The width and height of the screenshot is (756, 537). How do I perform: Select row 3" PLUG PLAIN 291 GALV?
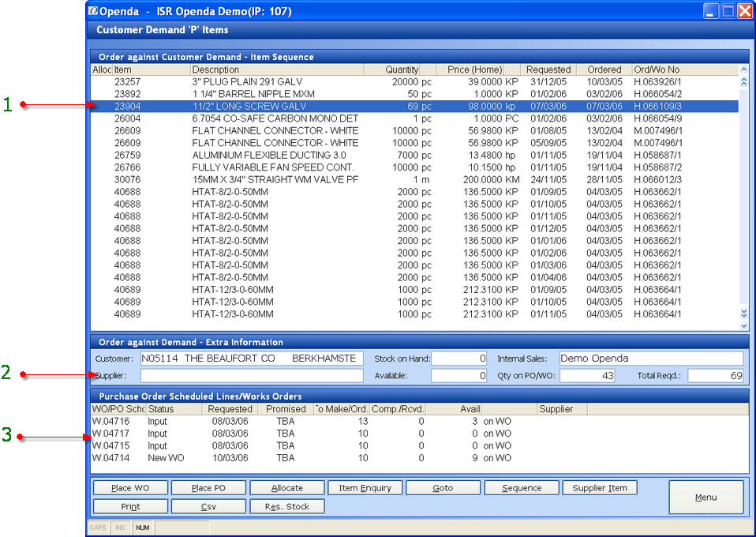(x=414, y=81)
